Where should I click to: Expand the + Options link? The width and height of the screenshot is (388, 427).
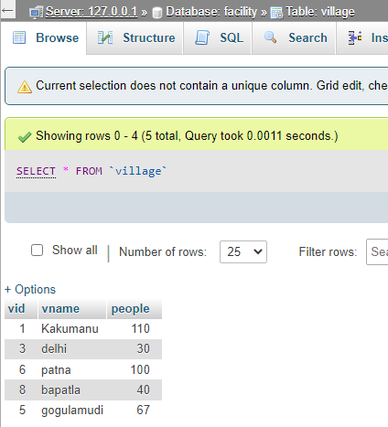[30, 289]
